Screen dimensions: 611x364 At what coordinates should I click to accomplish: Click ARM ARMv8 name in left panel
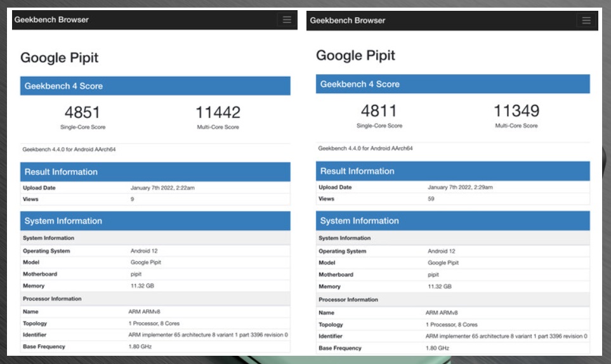click(144, 311)
